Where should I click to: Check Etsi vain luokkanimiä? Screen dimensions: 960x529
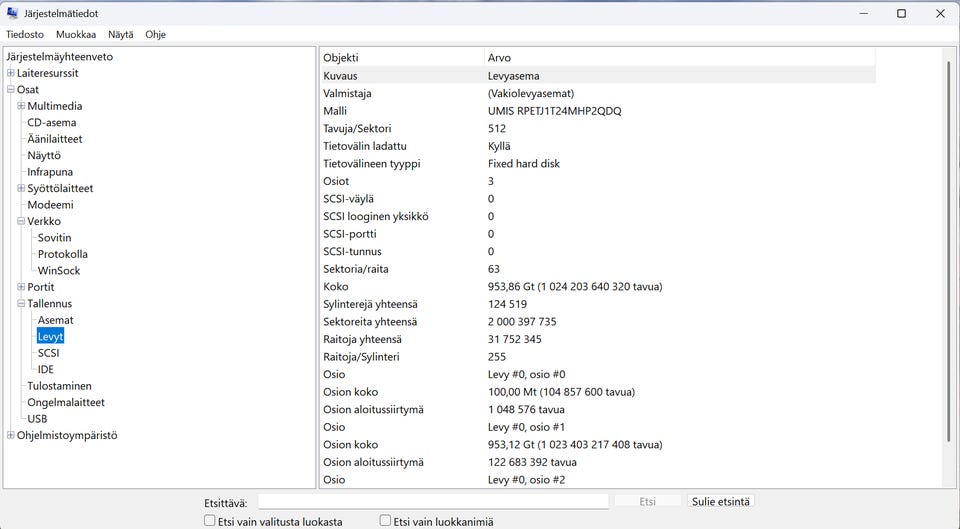[384, 520]
